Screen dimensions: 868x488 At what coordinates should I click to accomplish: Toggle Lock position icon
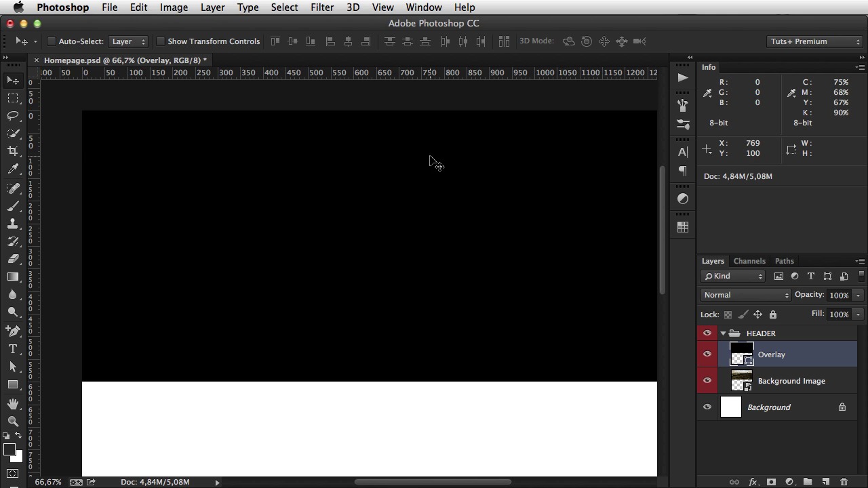click(x=758, y=314)
